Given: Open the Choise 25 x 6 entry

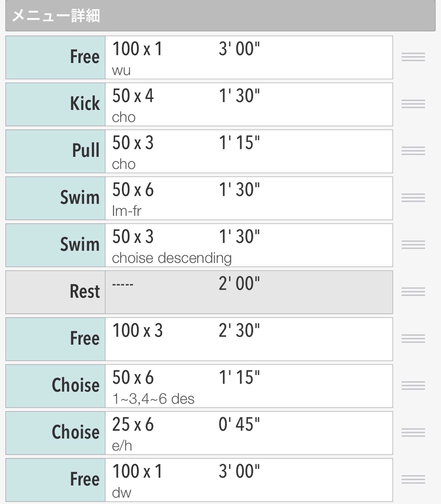Looking at the screenshot, I should 199,433.
